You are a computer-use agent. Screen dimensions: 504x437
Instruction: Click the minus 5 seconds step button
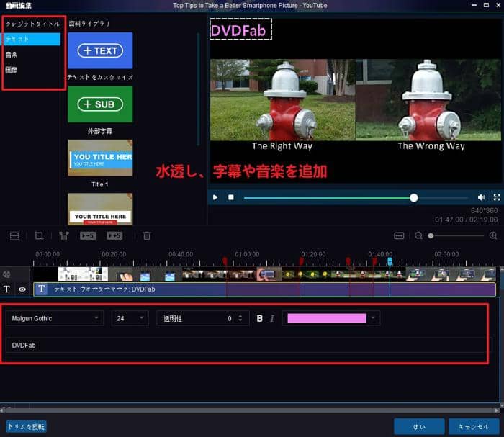pos(88,236)
